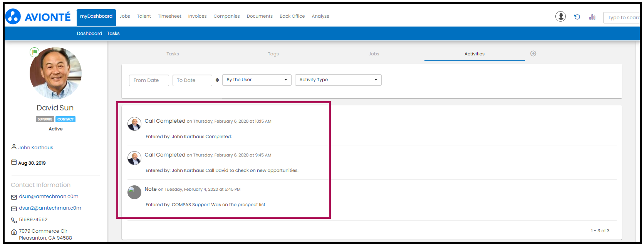This screenshot has width=644, height=245.
Task: Click the refresh history icon
Action: (x=577, y=17)
